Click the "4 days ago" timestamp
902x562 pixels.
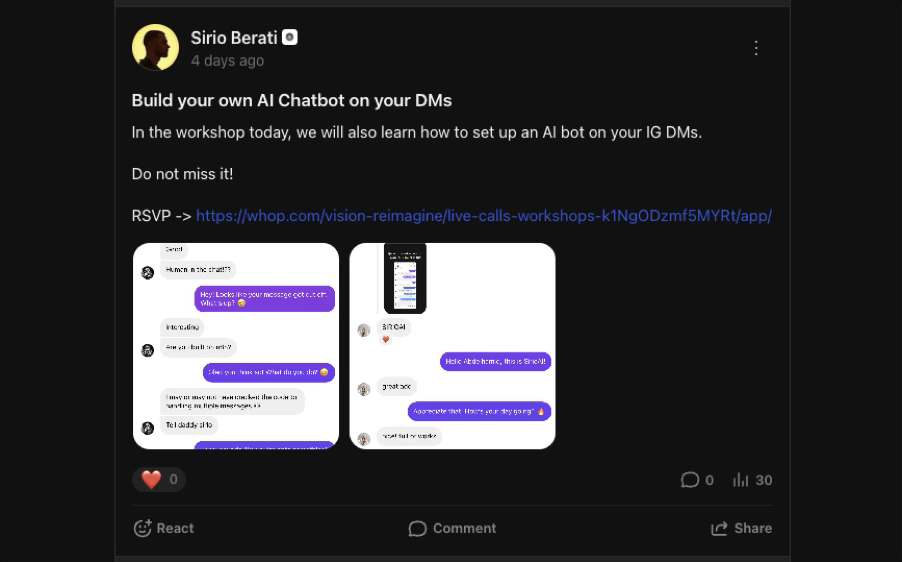click(x=227, y=61)
